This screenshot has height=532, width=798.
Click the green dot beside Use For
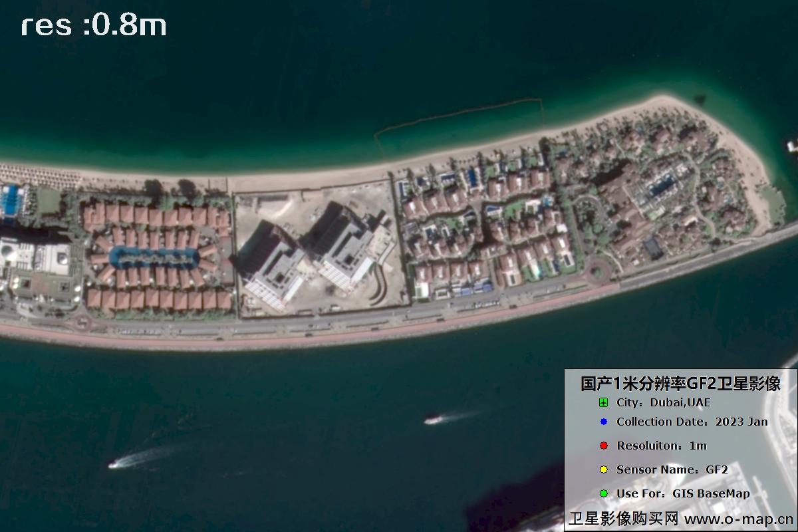tap(603, 493)
